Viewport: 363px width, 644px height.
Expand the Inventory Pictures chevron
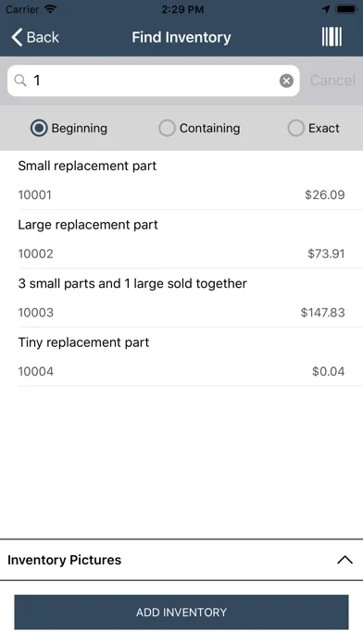344,560
